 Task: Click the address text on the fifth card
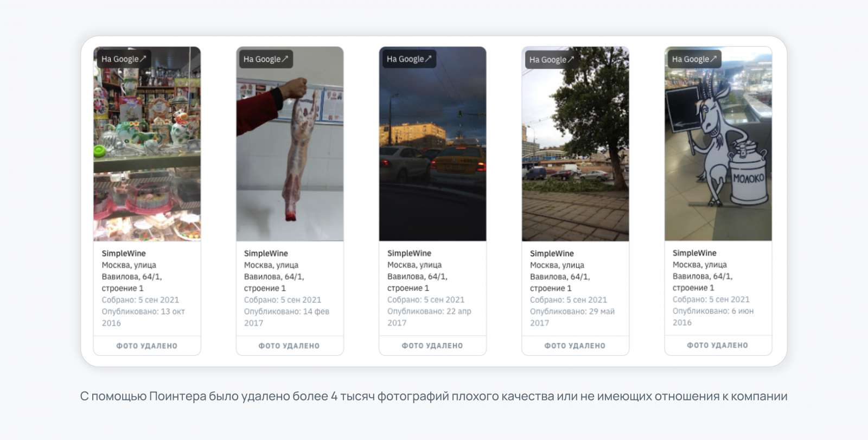pos(703,276)
